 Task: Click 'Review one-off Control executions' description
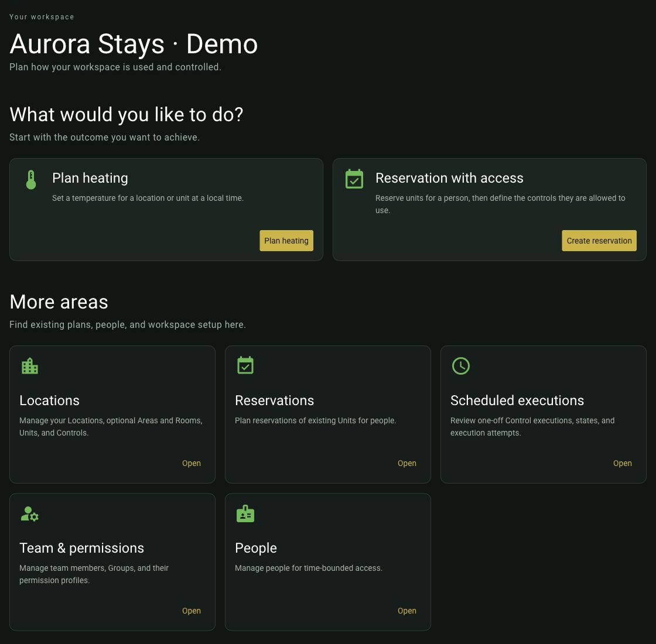[x=532, y=427]
